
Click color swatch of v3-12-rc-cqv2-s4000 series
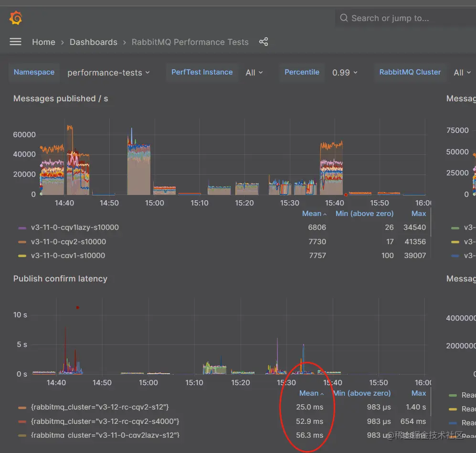tap(22, 422)
